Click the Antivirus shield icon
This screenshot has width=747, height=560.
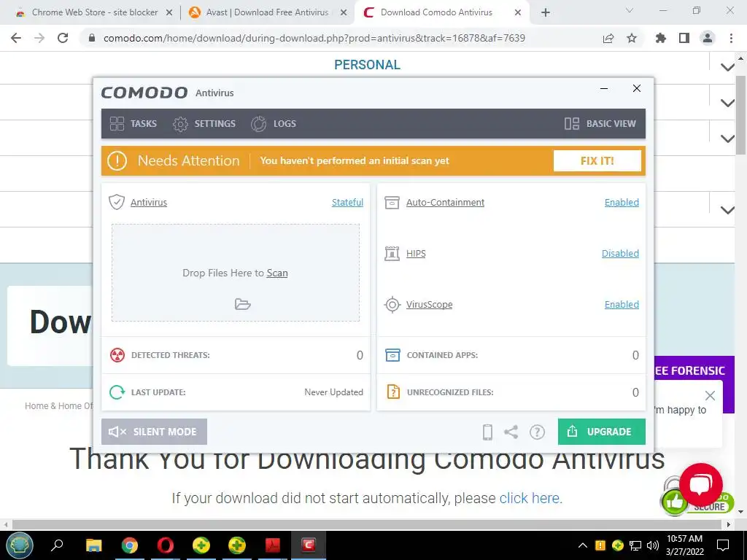117,202
